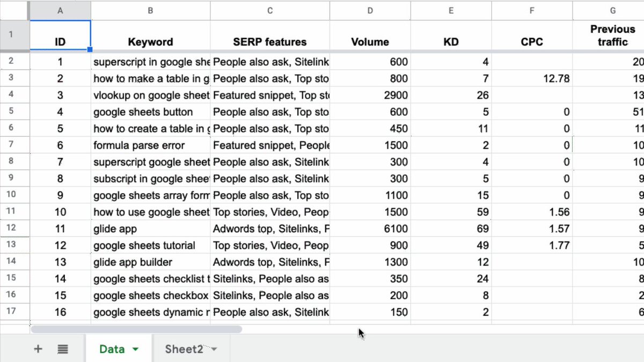This screenshot has width=644, height=362.
Task: Select 'Featured snippet, People' SERP cell
Action: tap(270, 145)
